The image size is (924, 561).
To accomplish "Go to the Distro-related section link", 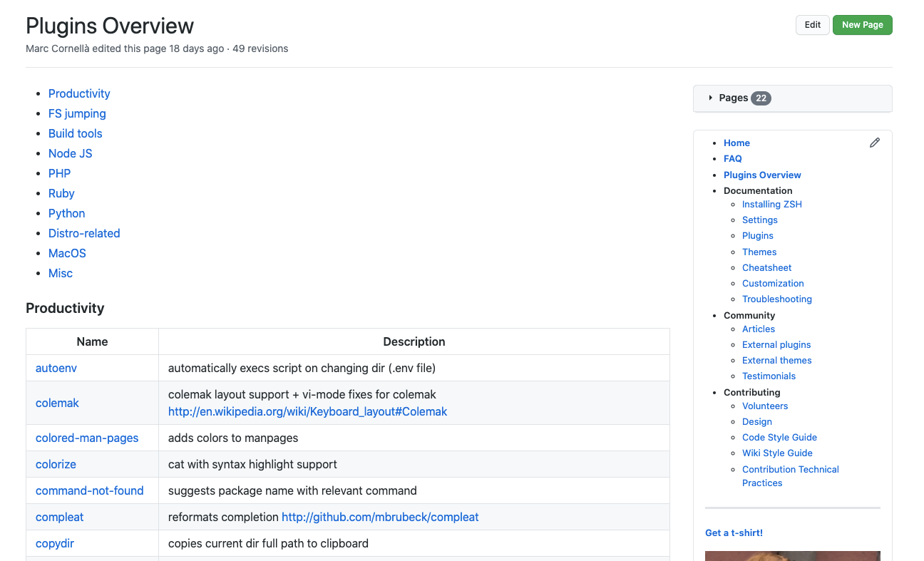I will tap(84, 233).
